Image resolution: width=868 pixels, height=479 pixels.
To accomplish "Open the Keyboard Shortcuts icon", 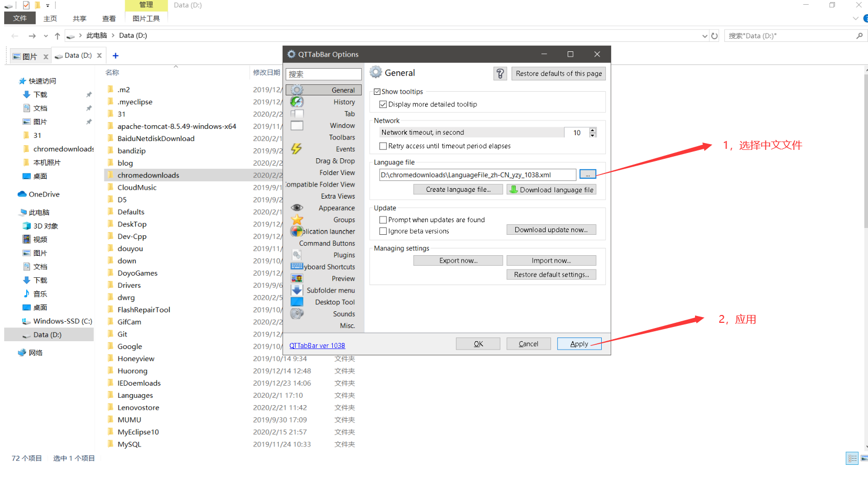I will click(x=297, y=266).
